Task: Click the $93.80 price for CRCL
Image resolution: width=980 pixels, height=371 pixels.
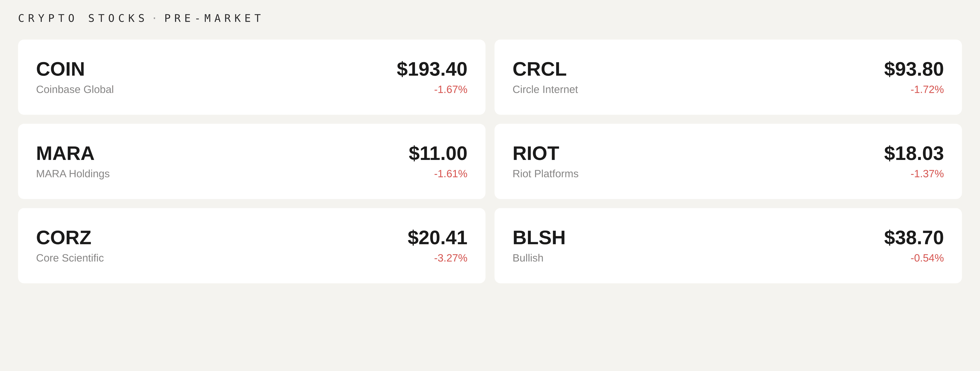Action: (913, 70)
